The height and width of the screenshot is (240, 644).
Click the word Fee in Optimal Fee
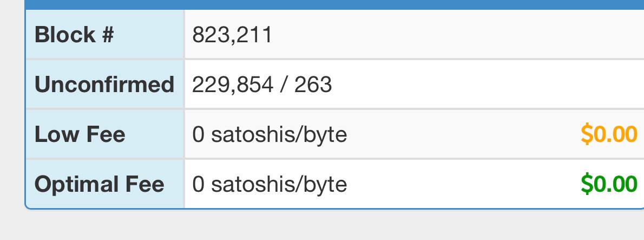tap(146, 184)
